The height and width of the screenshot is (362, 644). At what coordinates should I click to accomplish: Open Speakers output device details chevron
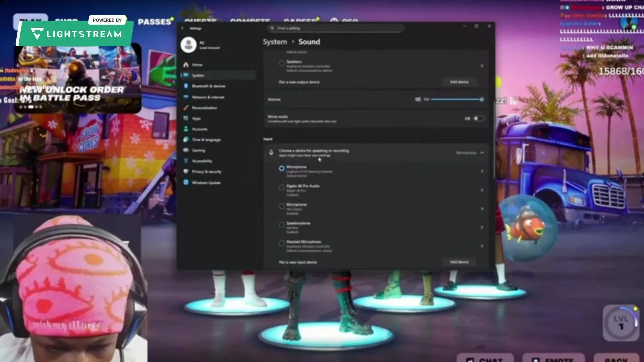tap(482, 66)
